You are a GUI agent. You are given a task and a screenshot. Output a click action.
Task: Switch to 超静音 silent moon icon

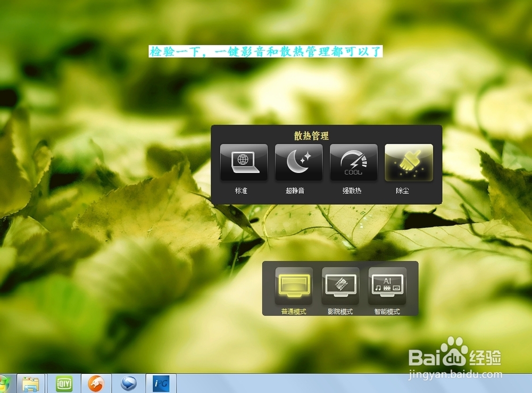pos(298,162)
